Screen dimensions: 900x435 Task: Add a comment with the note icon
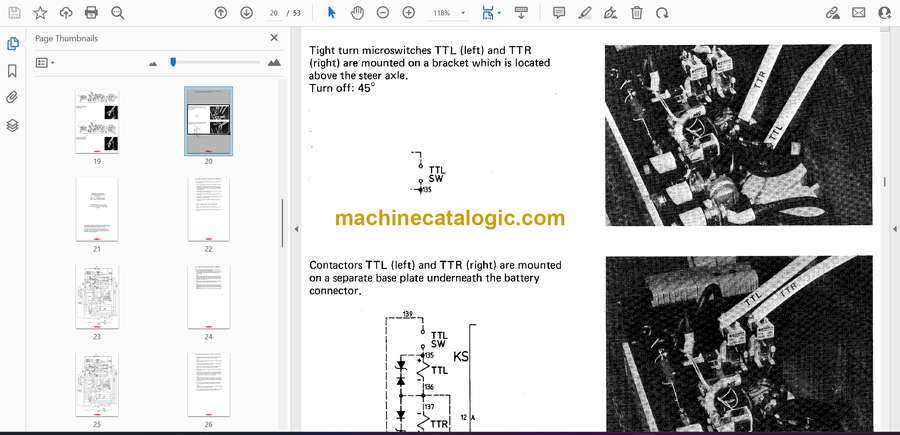(559, 13)
